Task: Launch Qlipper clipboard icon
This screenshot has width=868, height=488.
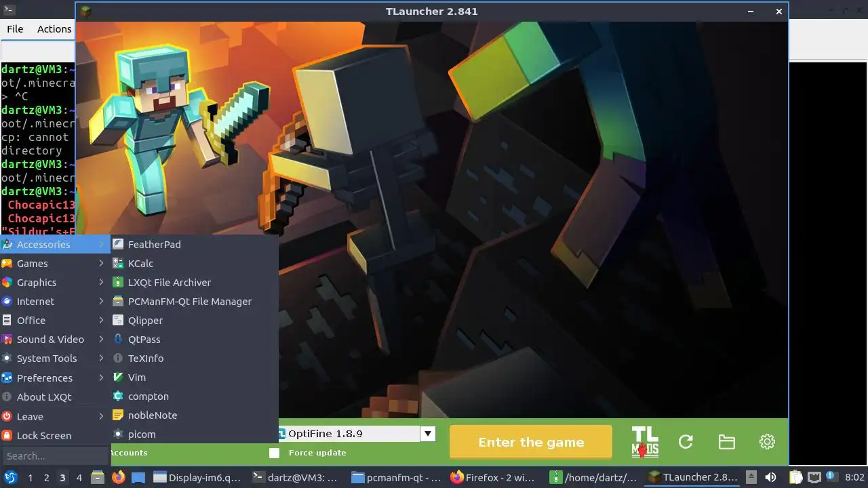Action: point(118,320)
